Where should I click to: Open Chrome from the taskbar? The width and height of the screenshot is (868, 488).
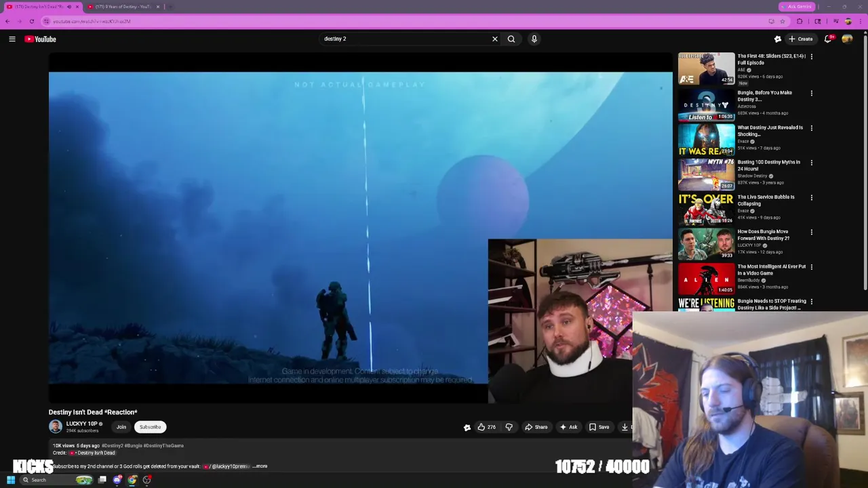(x=132, y=480)
